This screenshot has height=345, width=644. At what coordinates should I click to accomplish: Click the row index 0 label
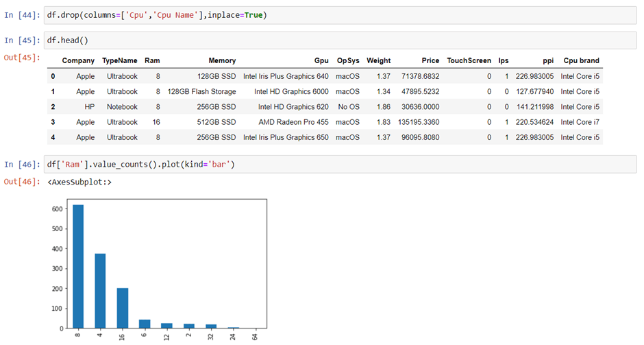53,76
